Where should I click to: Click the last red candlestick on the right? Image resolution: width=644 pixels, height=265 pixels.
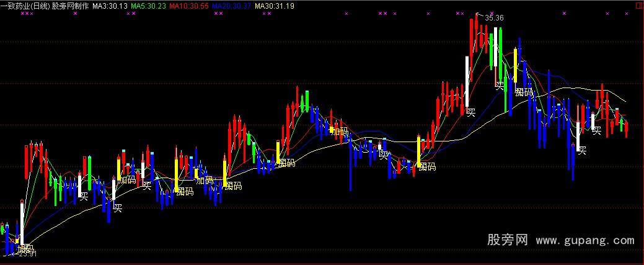pos(627,128)
